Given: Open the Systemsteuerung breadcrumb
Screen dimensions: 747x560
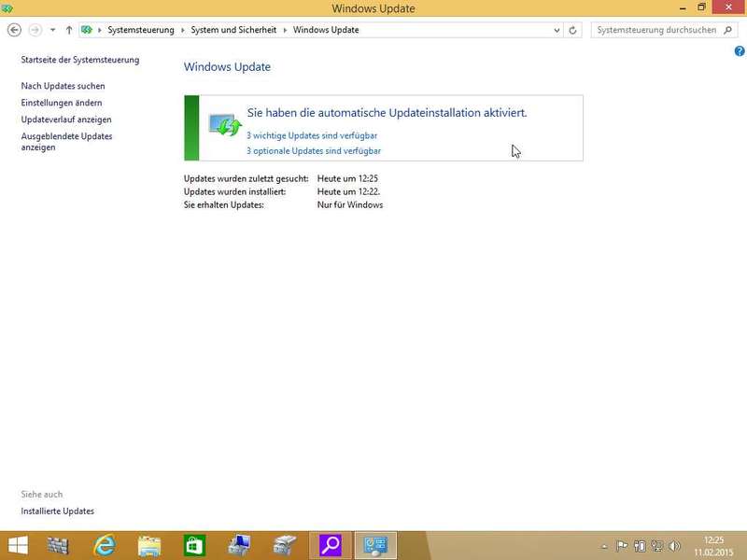Looking at the screenshot, I should (x=141, y=30).
